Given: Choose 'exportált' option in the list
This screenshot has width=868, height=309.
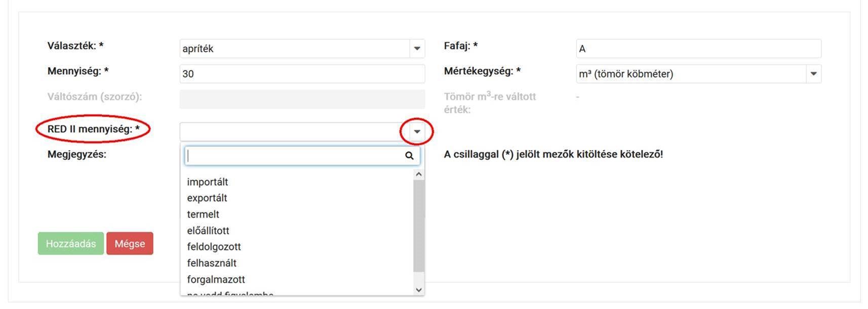Looking at the screenshot, I should coord(207,198).
